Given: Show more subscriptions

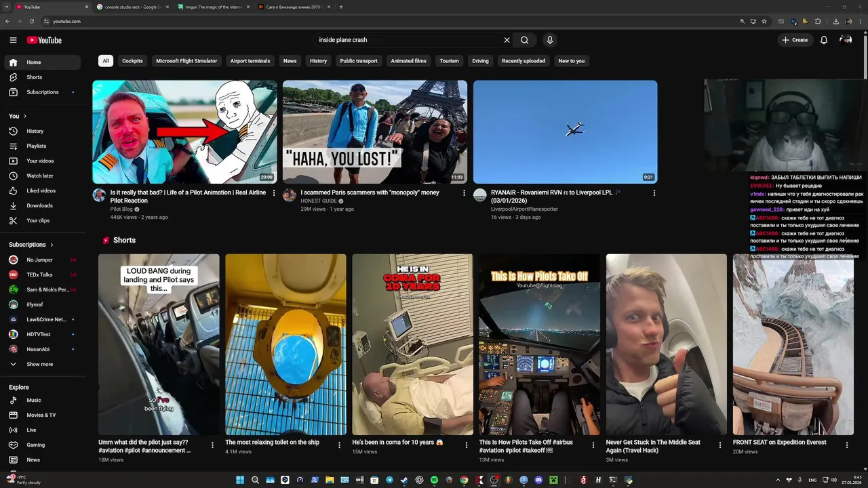Looking at the screenshot, I should 42,364.
